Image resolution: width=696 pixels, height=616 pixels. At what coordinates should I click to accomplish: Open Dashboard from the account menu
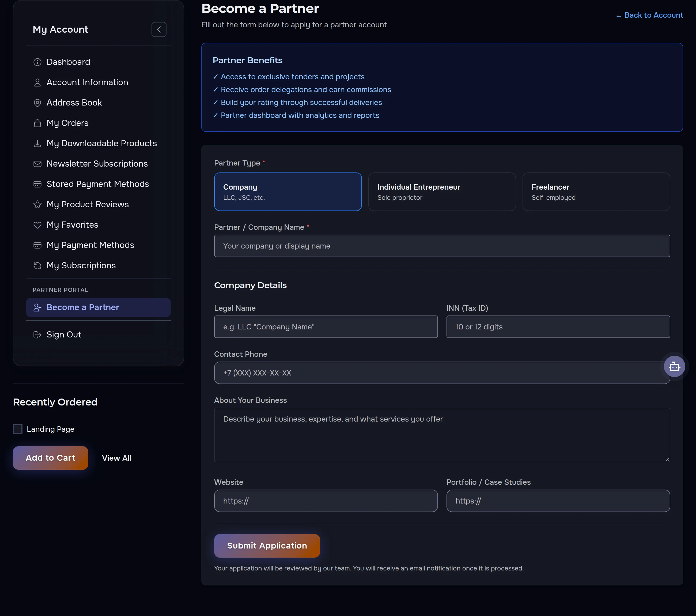tap(99, 62)
